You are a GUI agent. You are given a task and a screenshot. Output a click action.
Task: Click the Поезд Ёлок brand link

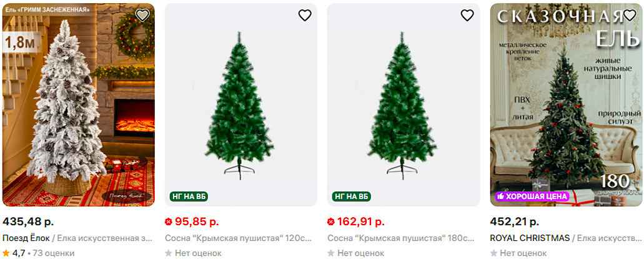pos(26,238)
